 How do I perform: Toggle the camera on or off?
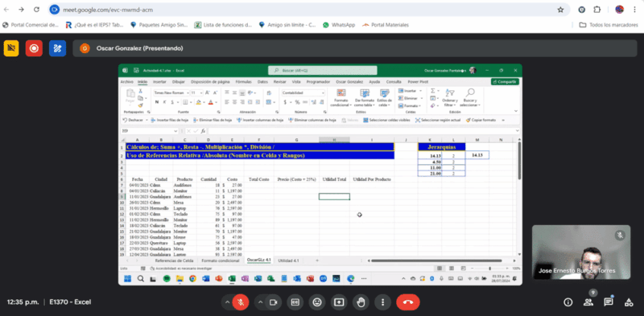pos(273,302)
